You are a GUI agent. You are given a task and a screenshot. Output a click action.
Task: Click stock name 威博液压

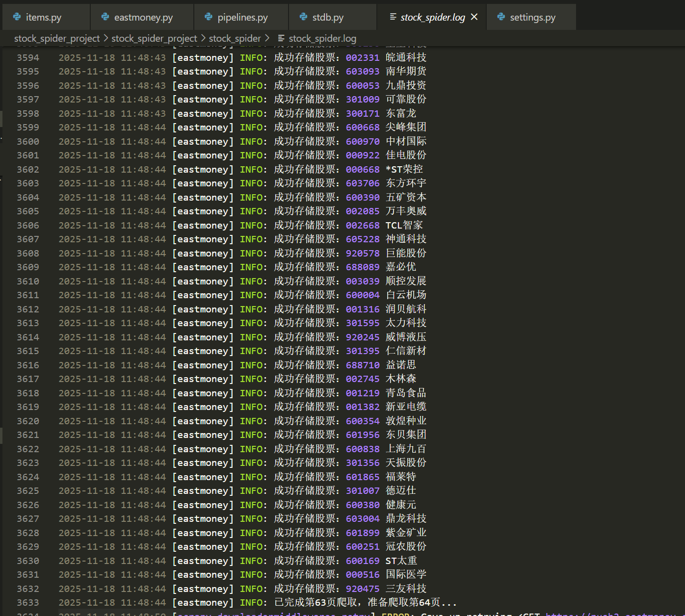406,337
